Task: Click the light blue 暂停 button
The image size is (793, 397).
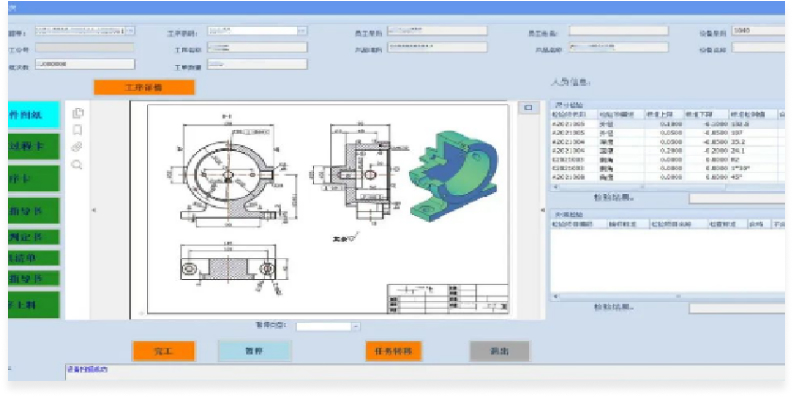Action: (254, 351)
